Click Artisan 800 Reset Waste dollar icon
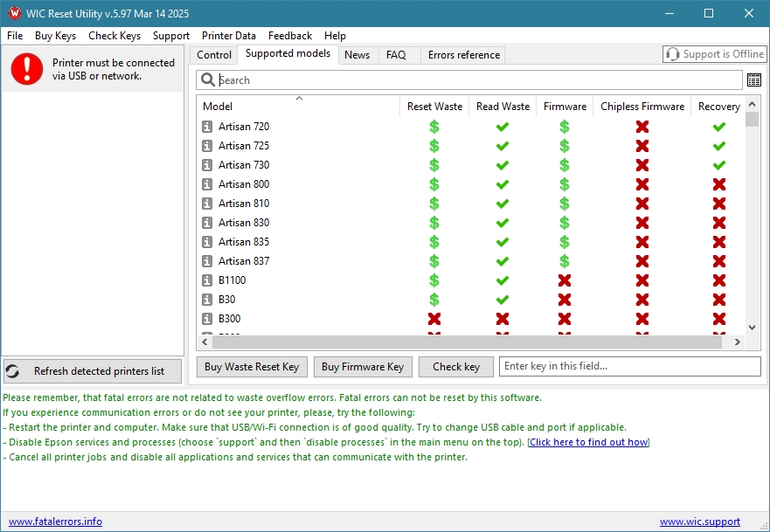This screenshot has width=770, height=532. 434,184
